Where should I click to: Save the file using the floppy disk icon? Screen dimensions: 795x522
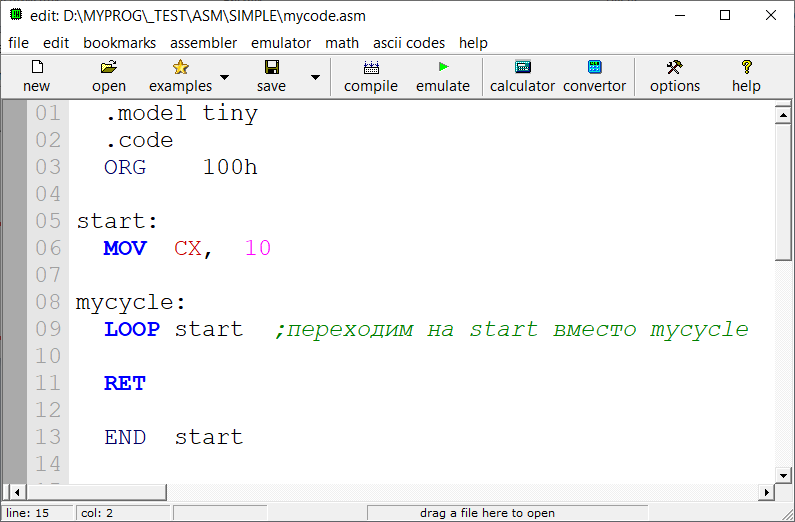pos(272,67)
